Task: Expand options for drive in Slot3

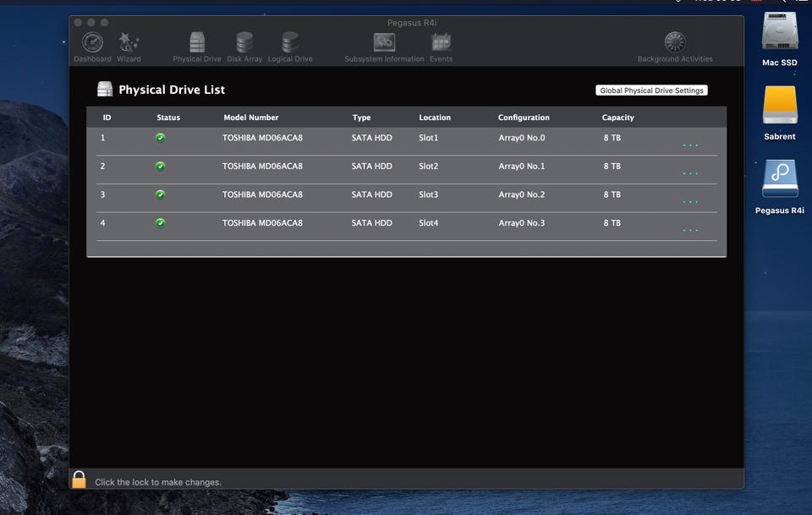Action: (x=690, y=202)
